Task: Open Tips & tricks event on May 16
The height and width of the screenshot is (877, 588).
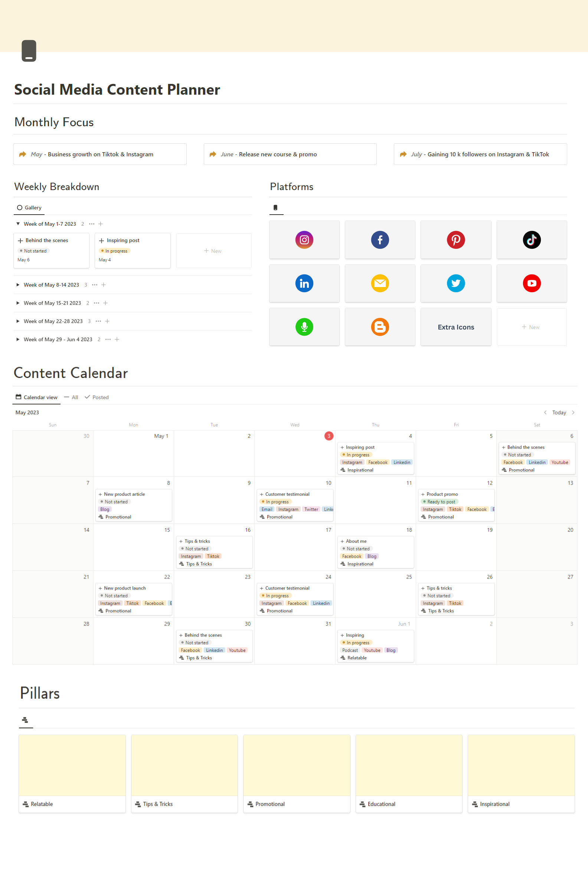Action: click(214, 552)
